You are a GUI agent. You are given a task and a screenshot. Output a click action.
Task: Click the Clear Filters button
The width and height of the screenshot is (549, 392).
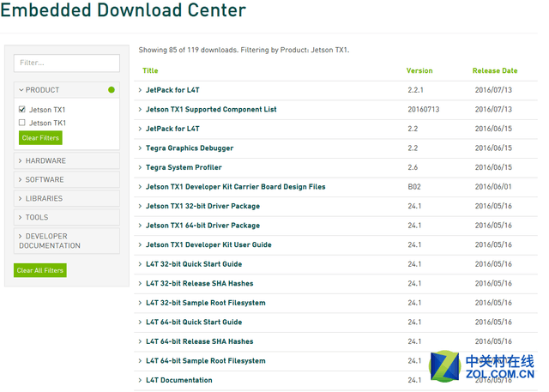[40, 138]
